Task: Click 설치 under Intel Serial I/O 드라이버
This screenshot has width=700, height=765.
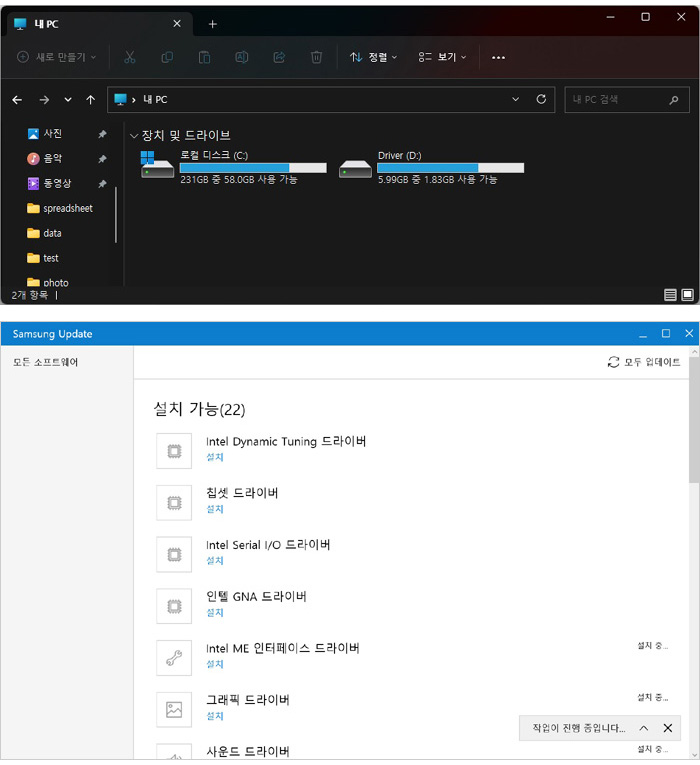Action: point(215,561)
